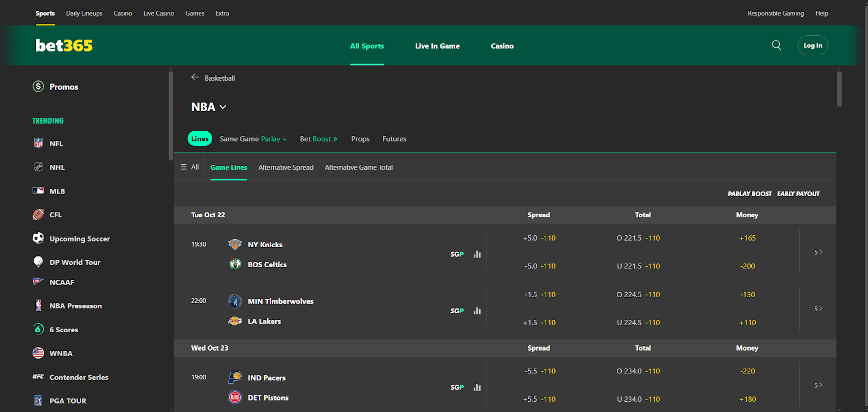Screen dimensions: 868x412
Task: Open Games in top bar
Action: click(195, 13)
